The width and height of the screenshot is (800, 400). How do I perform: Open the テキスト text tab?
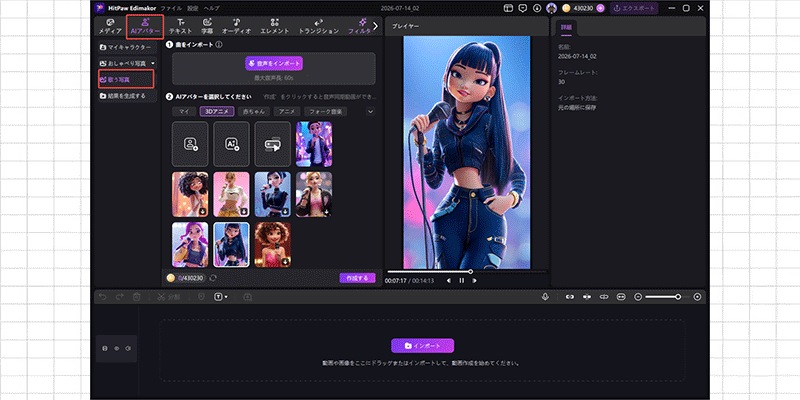point(181,27)
